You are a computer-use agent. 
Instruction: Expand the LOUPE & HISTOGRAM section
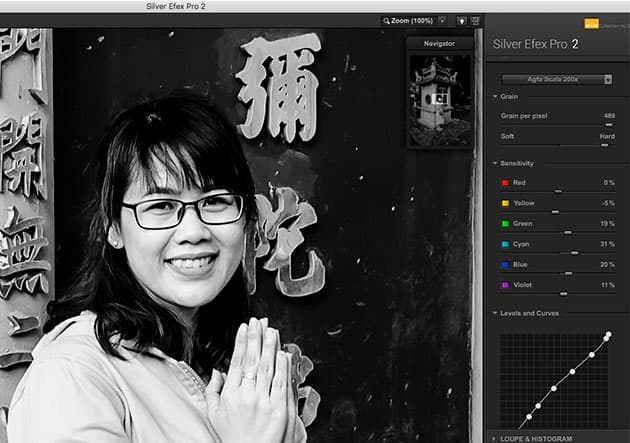(x=495, y=439)
